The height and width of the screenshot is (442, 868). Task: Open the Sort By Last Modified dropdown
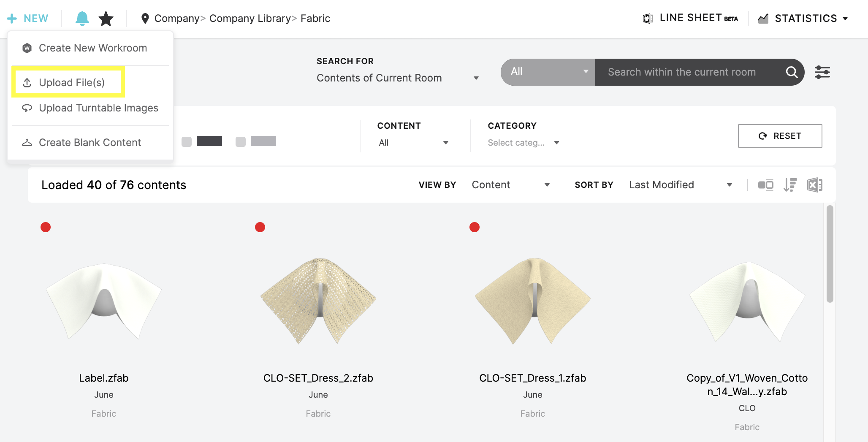pos(680,184)
